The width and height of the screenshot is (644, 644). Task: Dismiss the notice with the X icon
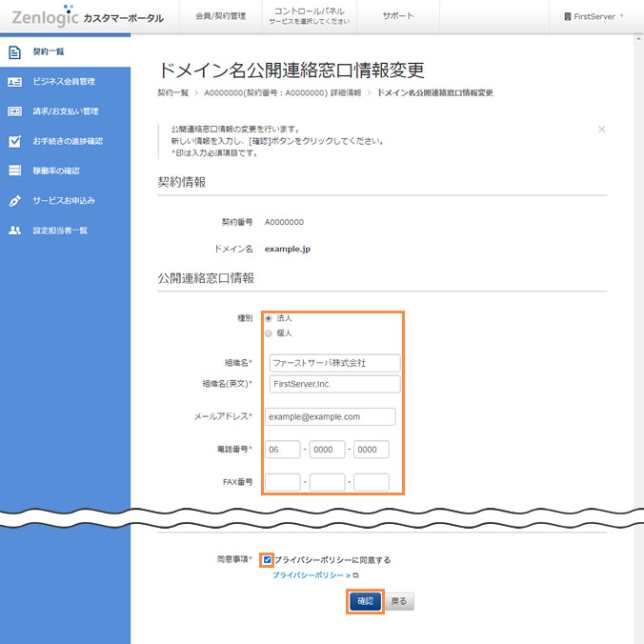click(601, 130)
